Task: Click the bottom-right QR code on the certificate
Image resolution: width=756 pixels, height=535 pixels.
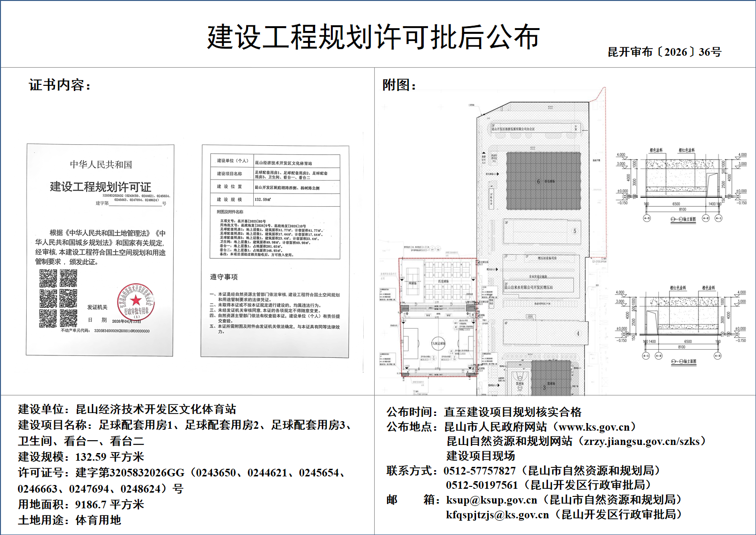Action: tap(68, 318)
